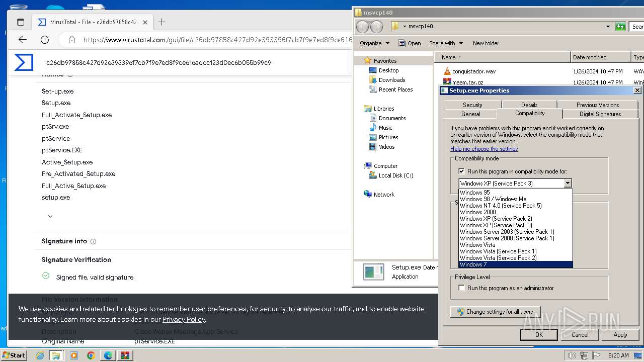The width and height of the screenshot is (644, 362).
Task: Reload the VirusTotal page
Action: click(45, 40)
